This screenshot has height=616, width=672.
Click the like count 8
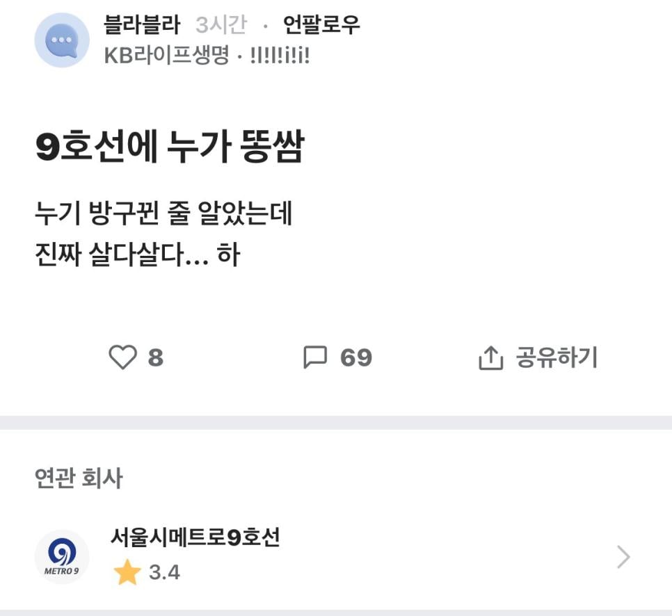tap(156, 358)
